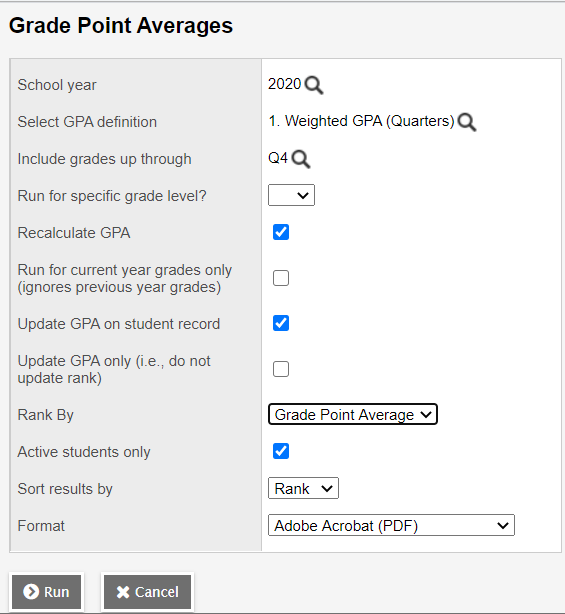Open lookup magnifier beside Q4
The image size is (565, 614).
[x=301, y=159]
